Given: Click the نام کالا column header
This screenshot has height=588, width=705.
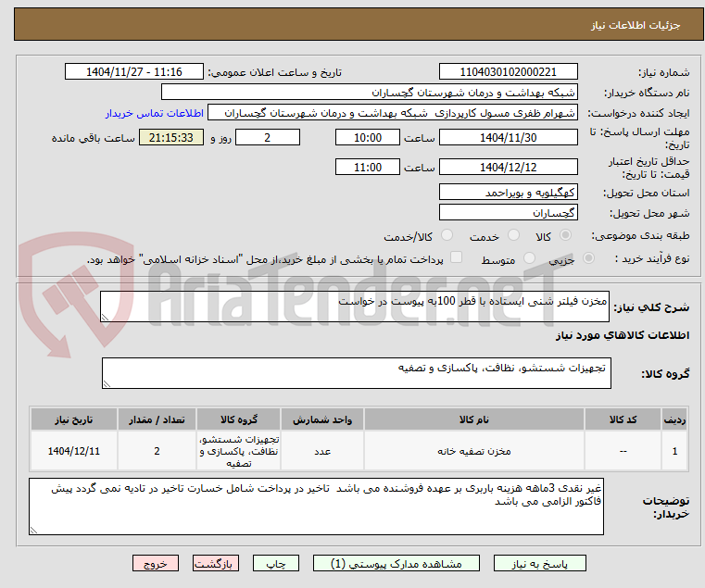Looking at the screenshot, I should point(474,419).
